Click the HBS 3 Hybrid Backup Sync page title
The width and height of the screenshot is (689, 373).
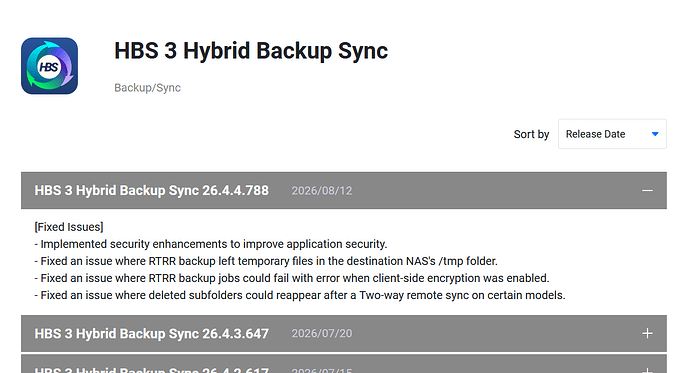251,51
